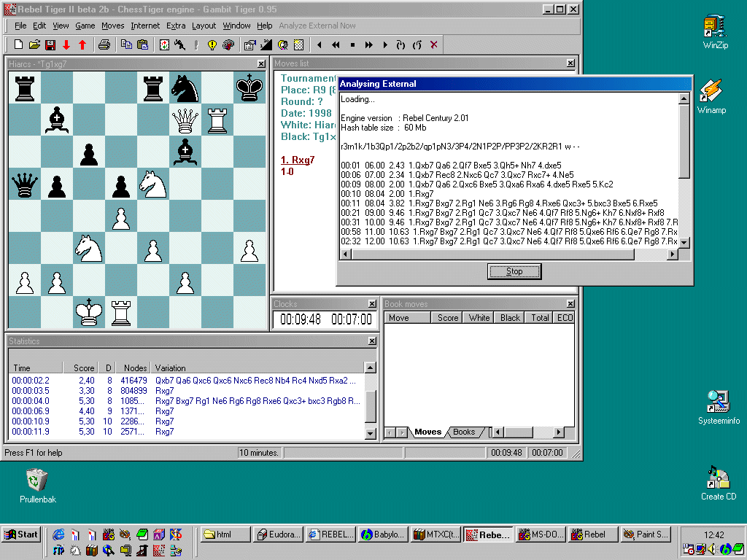This screenshot has width=747, height=560.
Task: Click the yellow light bulb hint icon
Action: 212,44
